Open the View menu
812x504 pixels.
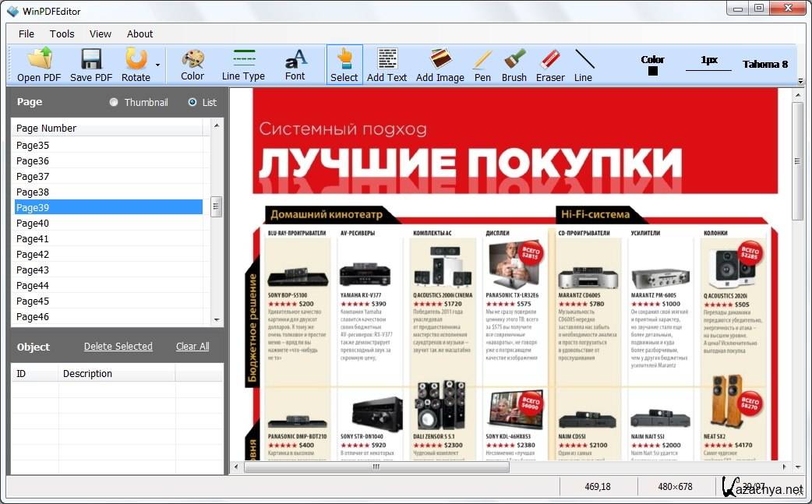(x=101, y=33)
